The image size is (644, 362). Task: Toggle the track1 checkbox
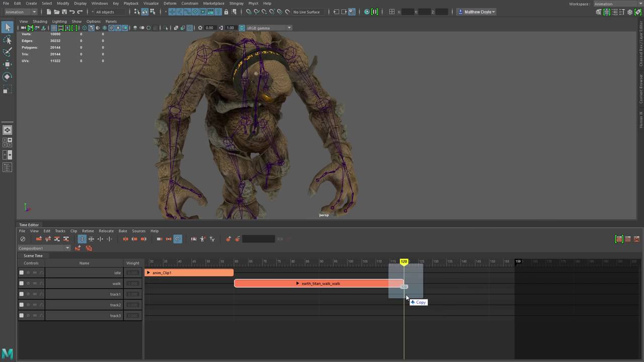tap(21, 294)
